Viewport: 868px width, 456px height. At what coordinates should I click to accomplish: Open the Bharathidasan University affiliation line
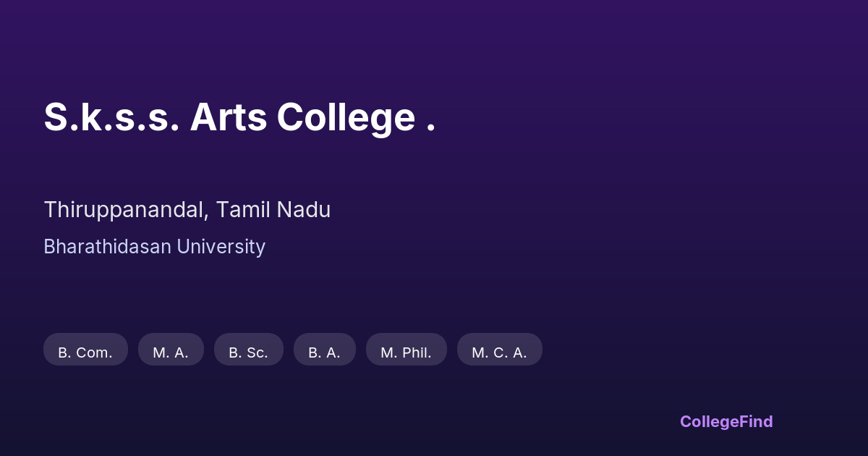pos(154,247)
